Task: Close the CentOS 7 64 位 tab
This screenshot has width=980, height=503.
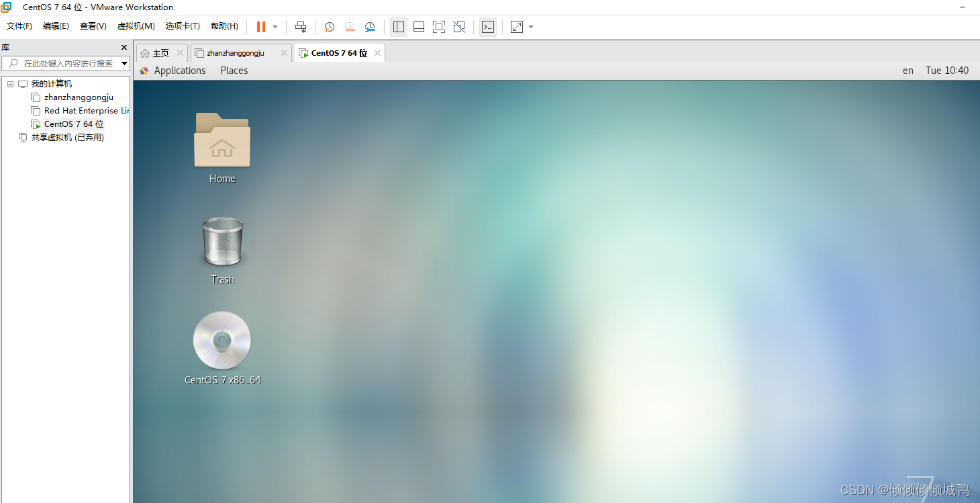Action: coord(377,52)
